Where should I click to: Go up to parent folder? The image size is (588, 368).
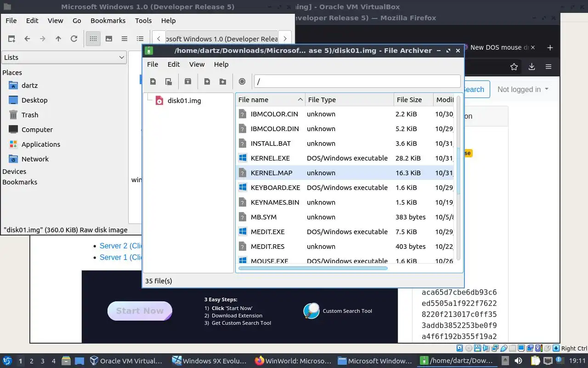point(58,39)
